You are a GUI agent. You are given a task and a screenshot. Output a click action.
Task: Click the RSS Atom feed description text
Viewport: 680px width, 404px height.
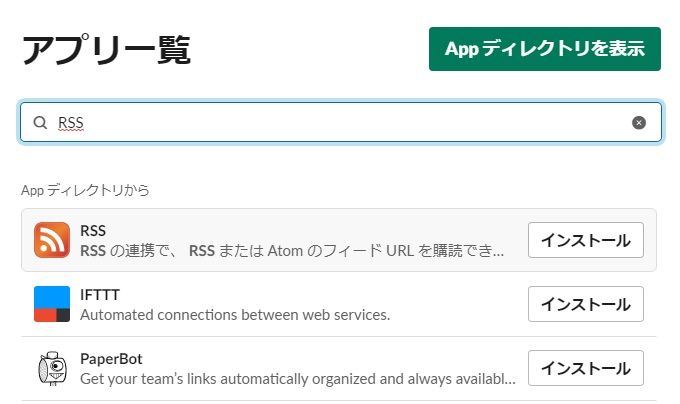coord(292,251)
